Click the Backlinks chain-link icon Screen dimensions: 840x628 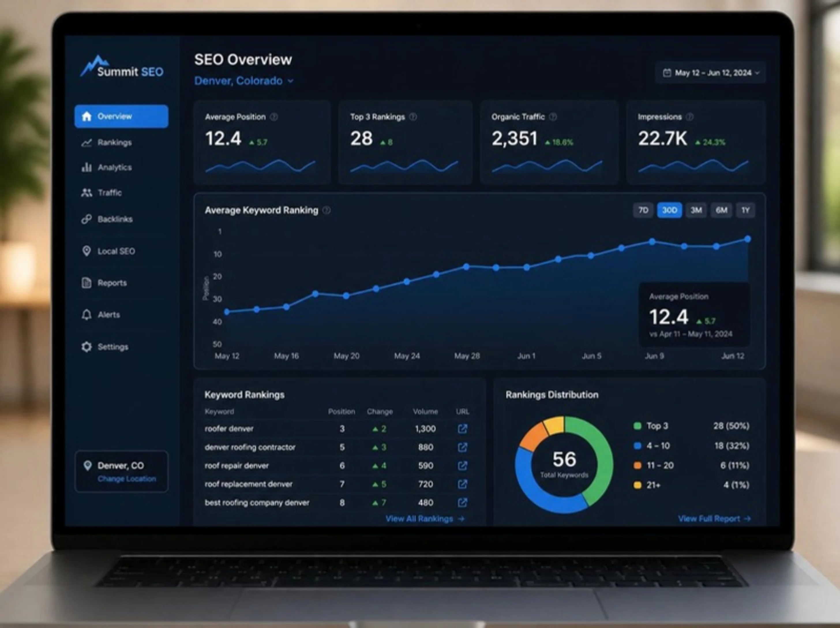pyautogui.click(x=87, y=219)
